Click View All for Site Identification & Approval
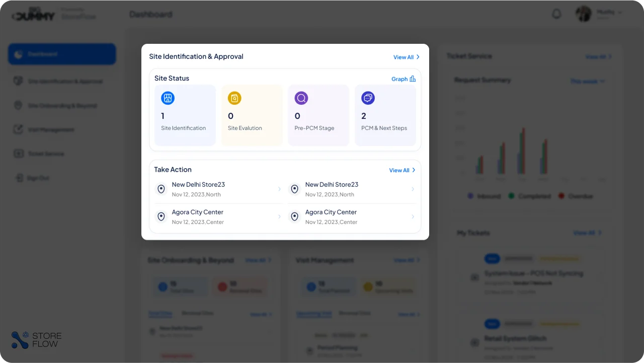 (407, 57)
